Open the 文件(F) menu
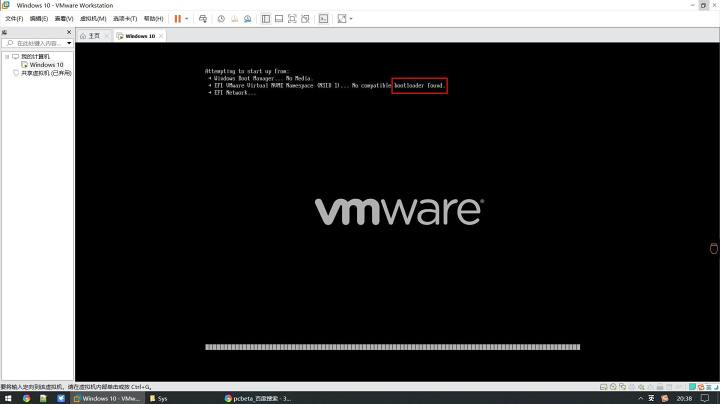Viewport: 720px width, 404px height. (x=14, y=19)
